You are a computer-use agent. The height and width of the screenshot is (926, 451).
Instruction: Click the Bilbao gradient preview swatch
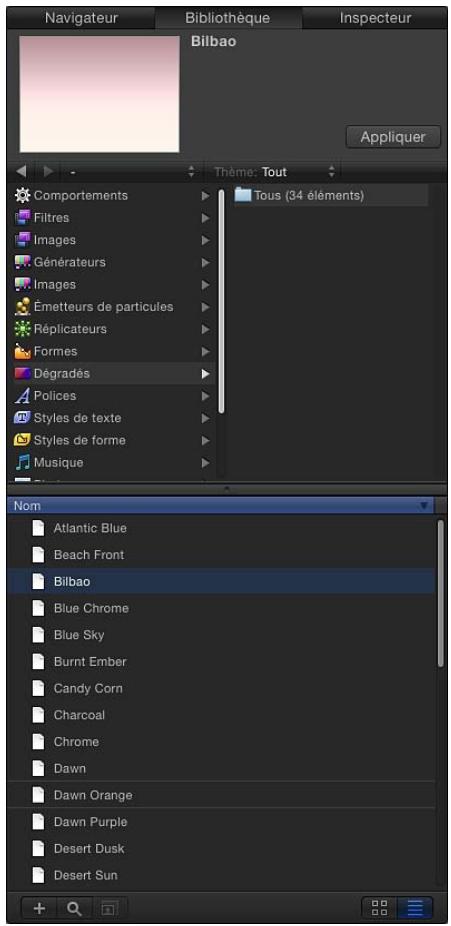pyautogui.click(x=100, y=94)
